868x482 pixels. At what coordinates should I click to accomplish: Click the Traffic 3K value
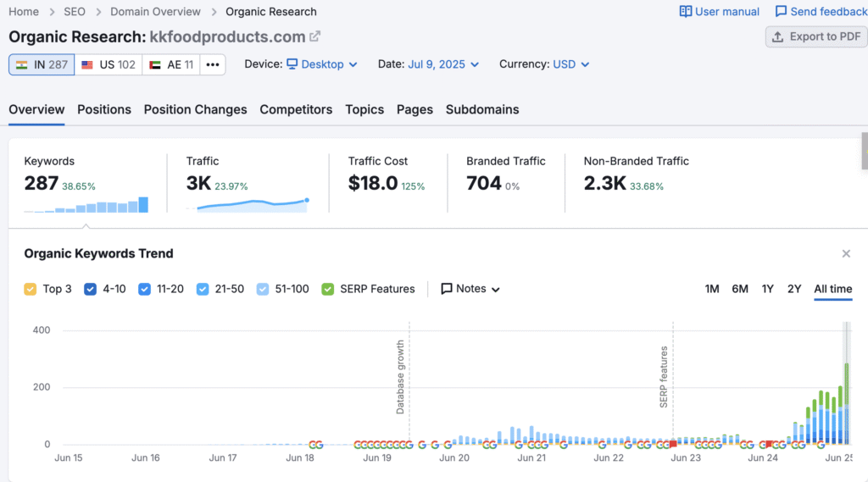coord(198,183)
